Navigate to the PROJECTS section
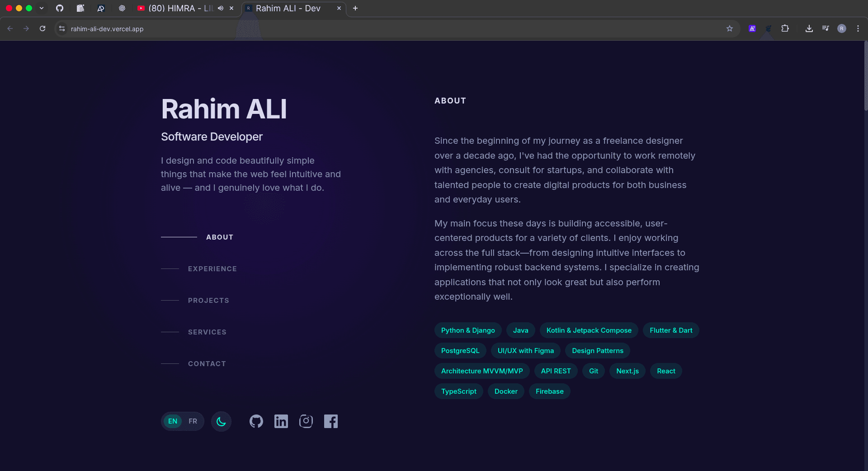This screenshot has width=868, height=471. 208,300
